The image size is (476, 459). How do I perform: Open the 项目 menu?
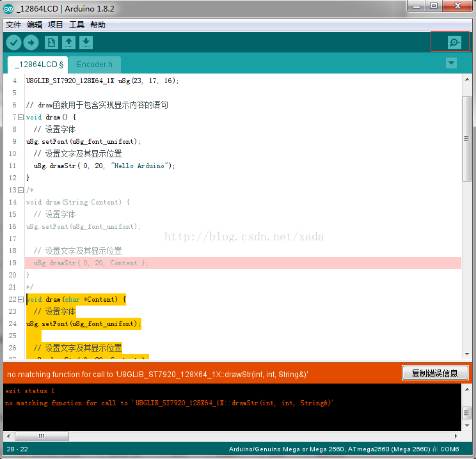coord(55,24)
